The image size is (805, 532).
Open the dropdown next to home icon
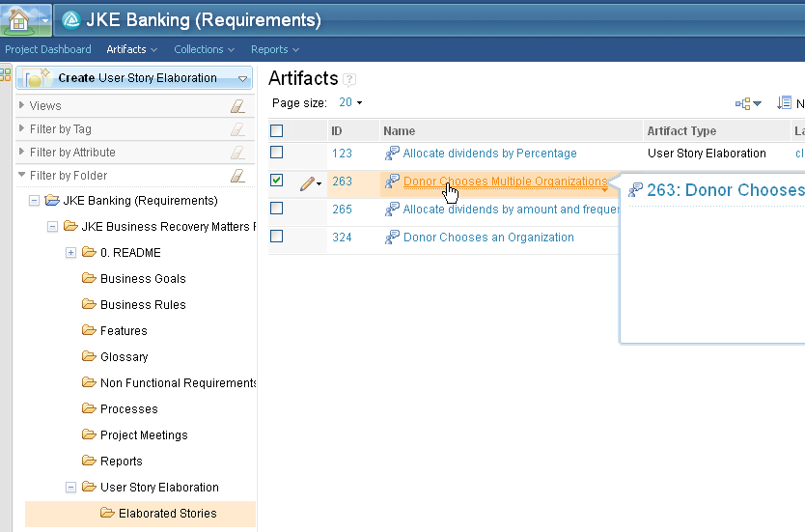pyautogui.click(x=44, y=20)
